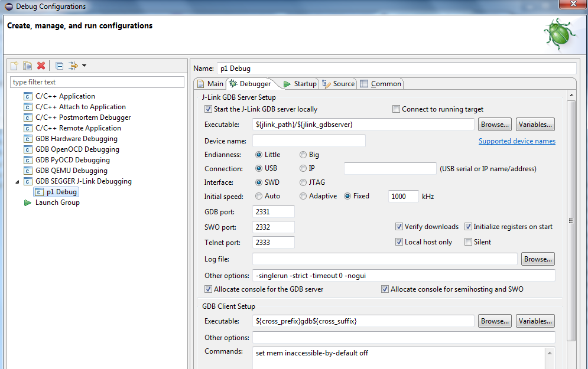Click the GDB Hardware Debugging icon

coord(28,139)
